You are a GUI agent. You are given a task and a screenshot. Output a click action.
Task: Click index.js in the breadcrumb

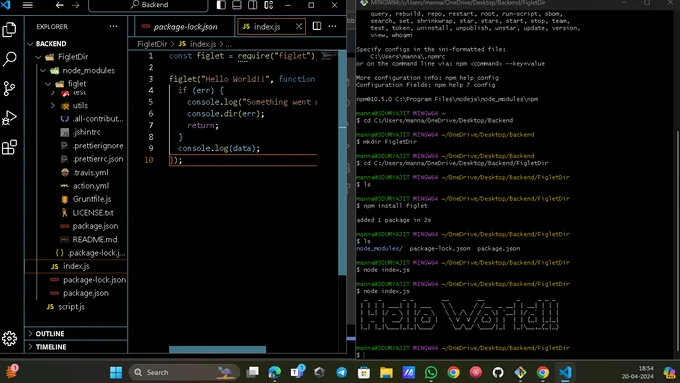click(x=203, y=44)
